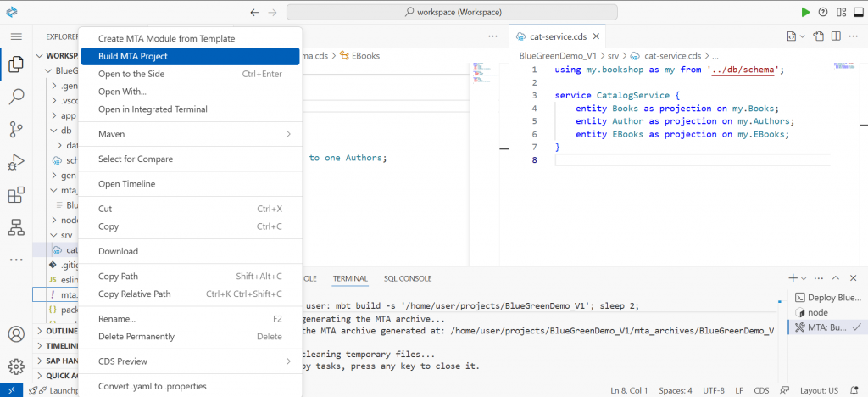Show additional views via activity bar ellipsis
This screenshot has height=397, width=868.
pos(16,260)
